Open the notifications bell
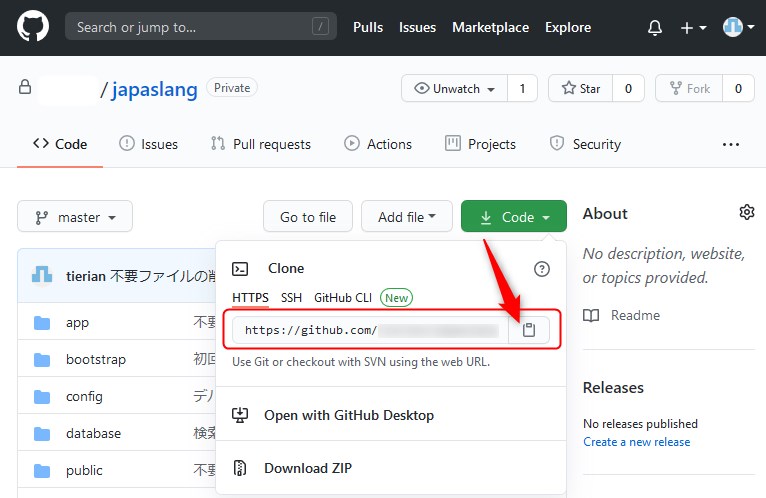This screenshot has width=766, height=498. click(655, 28)
